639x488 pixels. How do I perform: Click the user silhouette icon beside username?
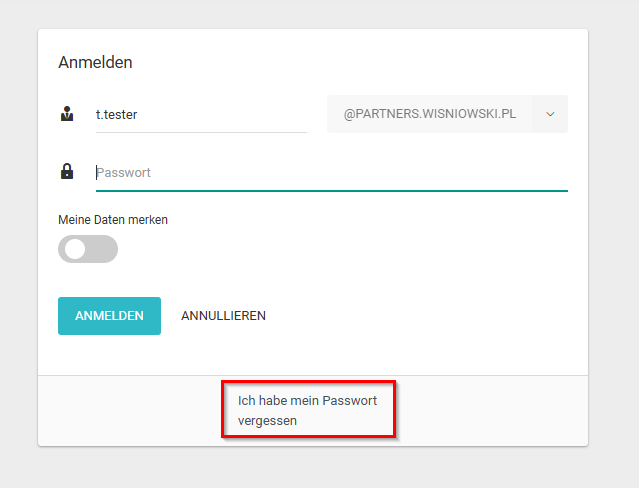tap(67, 114)
